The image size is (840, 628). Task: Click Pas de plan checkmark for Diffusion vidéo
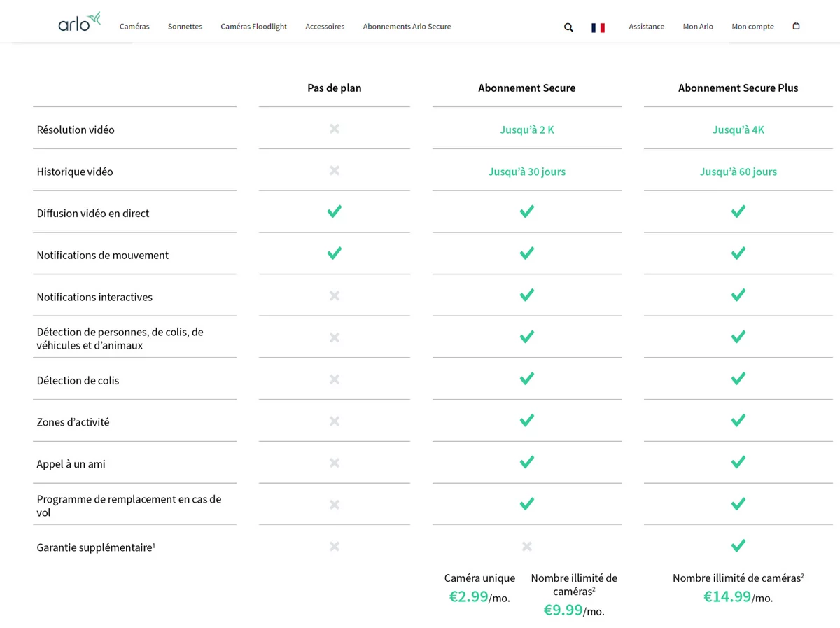(335, 211)
